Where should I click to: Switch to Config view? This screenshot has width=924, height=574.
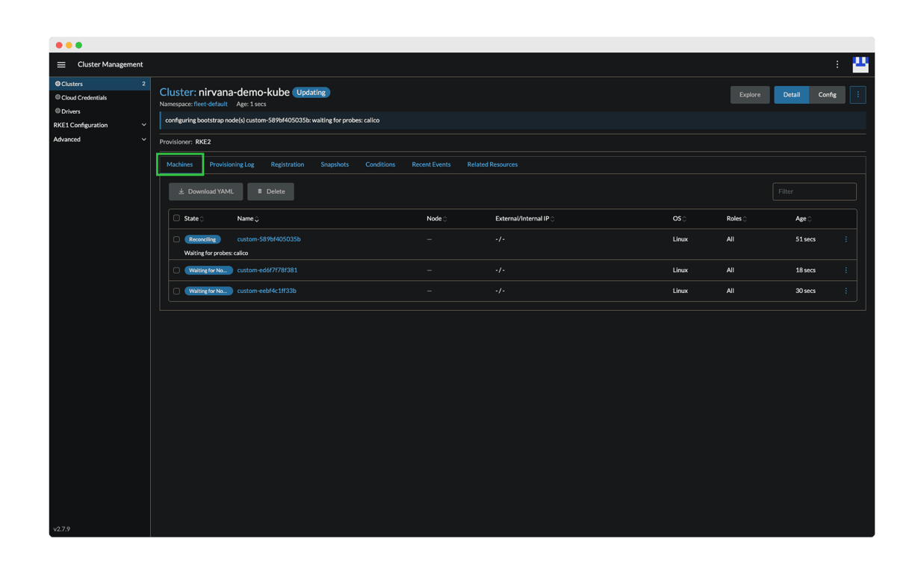pyautogui.click(x=827, y=95)
